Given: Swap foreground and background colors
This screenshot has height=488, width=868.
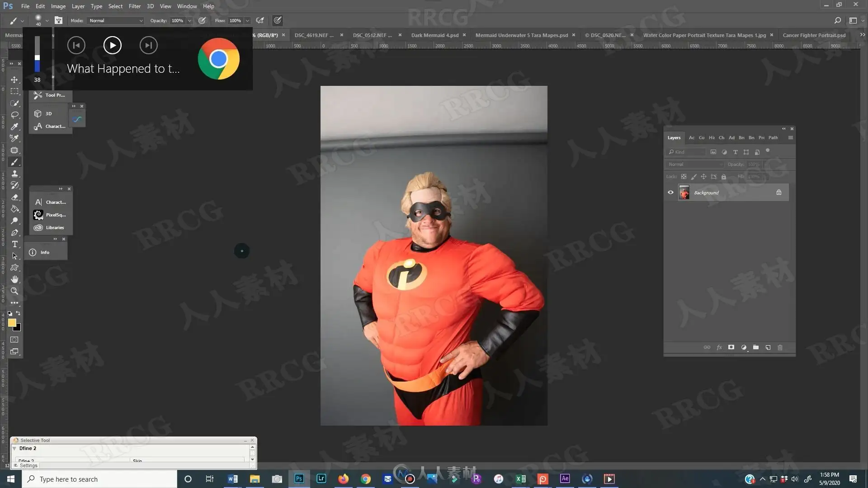Looking at the screenshot, I should (18, 313).
